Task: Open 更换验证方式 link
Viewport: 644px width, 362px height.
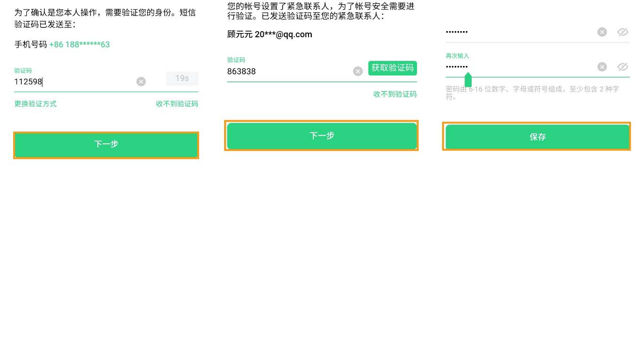Action: click(35, 104)
